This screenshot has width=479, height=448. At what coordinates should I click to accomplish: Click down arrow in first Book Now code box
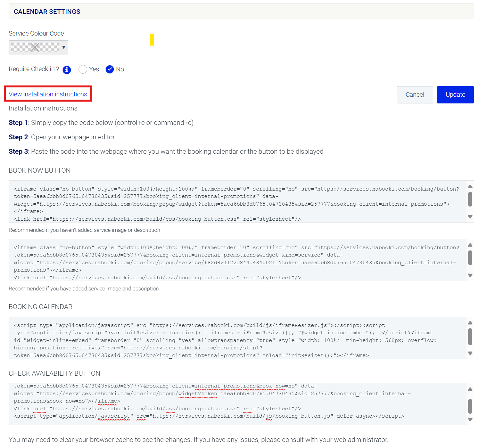click(x=470, y=217)
